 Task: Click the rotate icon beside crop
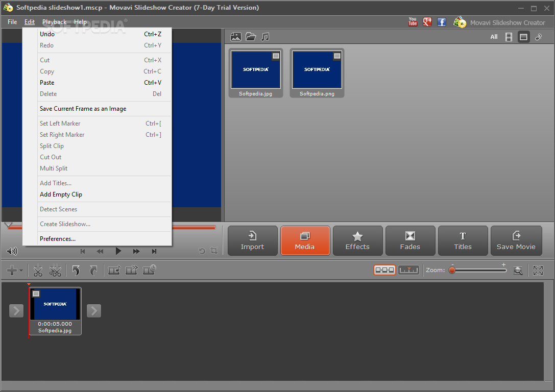202,251
